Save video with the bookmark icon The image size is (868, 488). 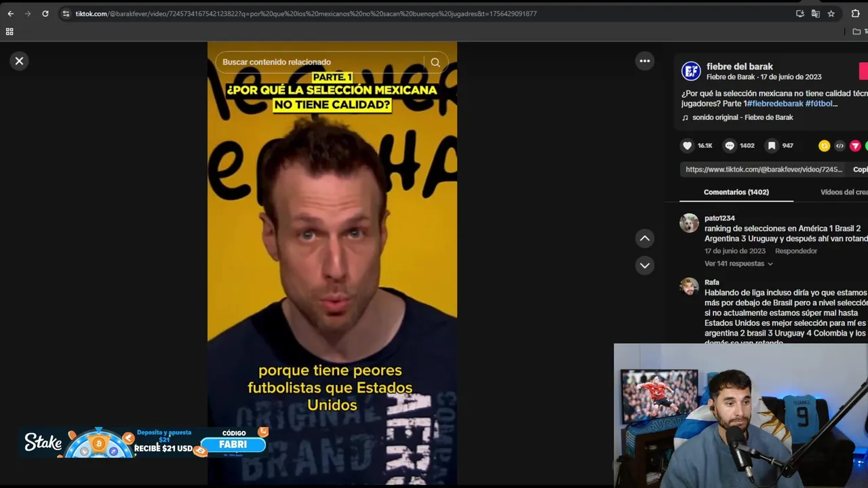pyautogui.click(x=772, y=146)
